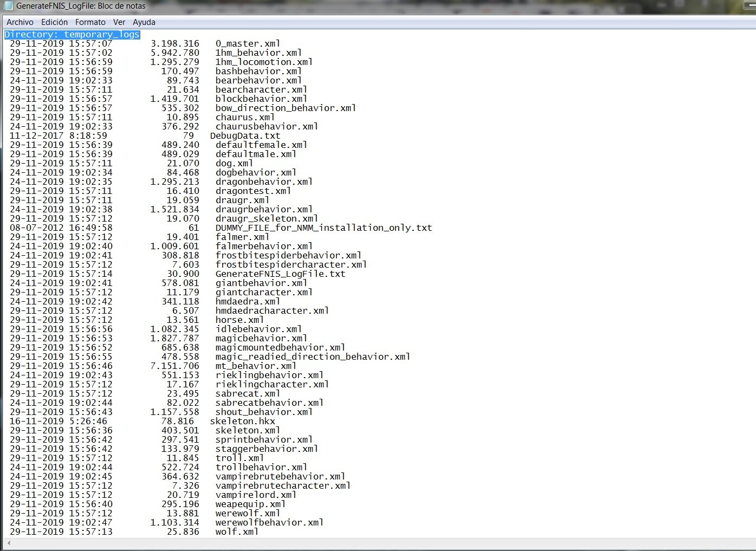Click the file name 'hmdaedracharacter.xml'

pos(272,310)
